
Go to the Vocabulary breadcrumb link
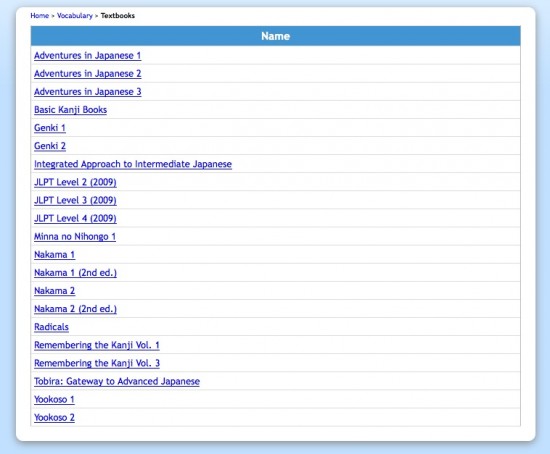[x=75, y=16]
